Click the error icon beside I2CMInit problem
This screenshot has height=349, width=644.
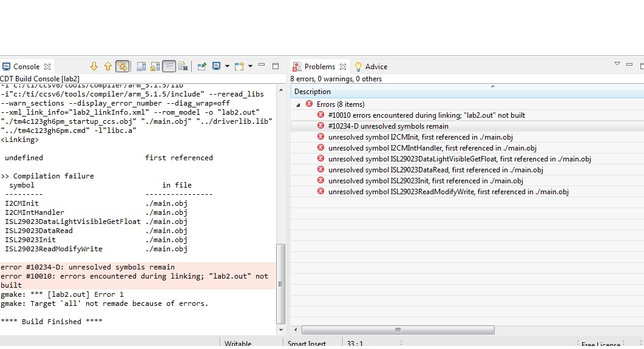320,137
